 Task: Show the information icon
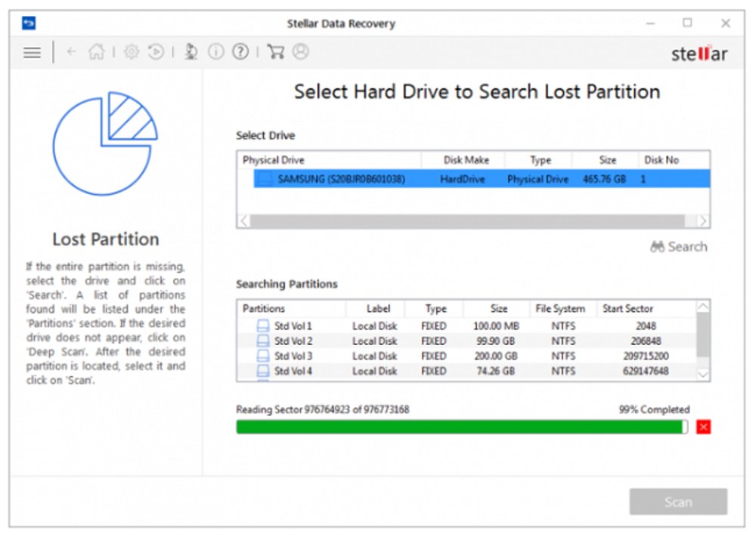(x=215, y=51)
